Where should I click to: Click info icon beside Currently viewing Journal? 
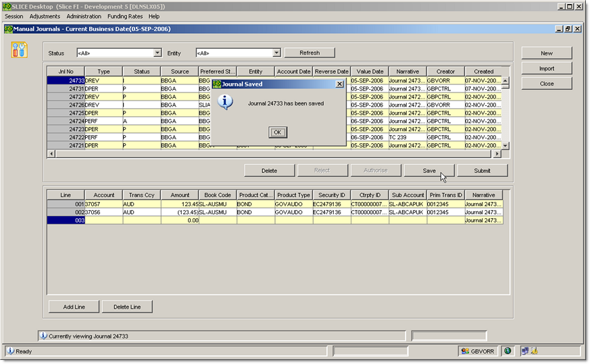pyautogui.click(x=44, y=336)
